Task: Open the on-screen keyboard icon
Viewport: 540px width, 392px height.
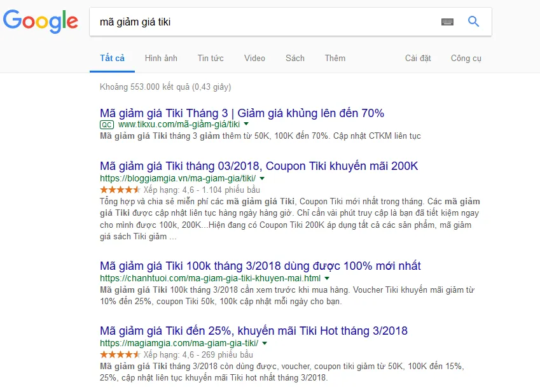Action: tap(447, 22)
